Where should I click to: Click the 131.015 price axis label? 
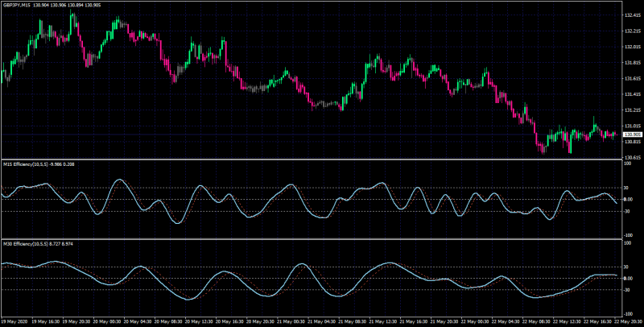click(x=632, y=126)
